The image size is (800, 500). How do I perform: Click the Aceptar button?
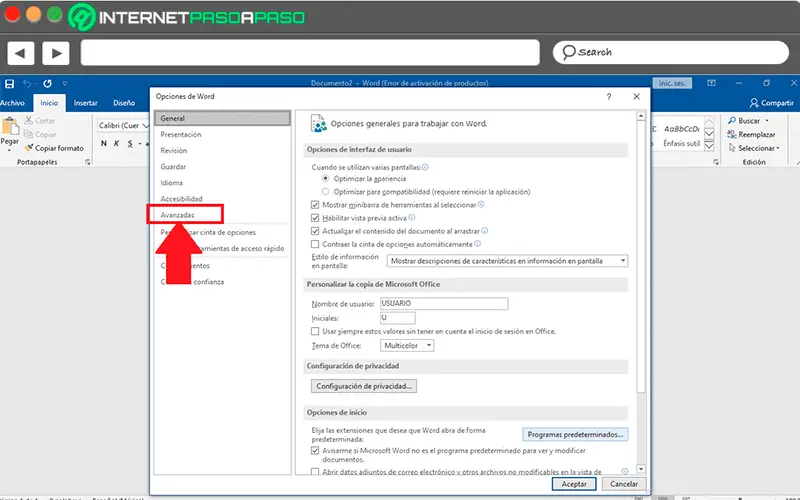click(x=574, y=484)
